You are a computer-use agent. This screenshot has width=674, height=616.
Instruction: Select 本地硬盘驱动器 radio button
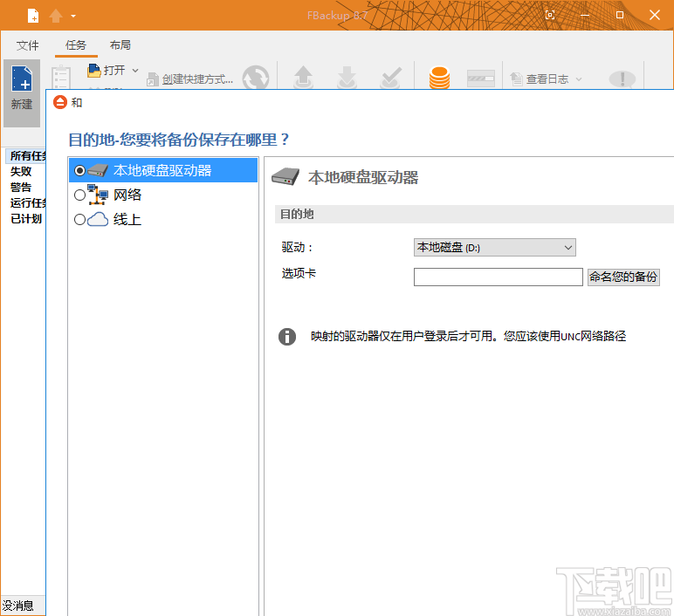click(x=79, y=171)
